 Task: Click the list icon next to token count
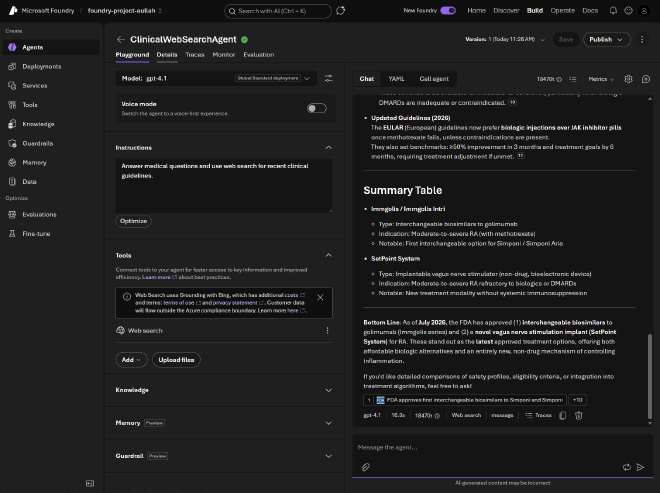click(x=573, y=79)
